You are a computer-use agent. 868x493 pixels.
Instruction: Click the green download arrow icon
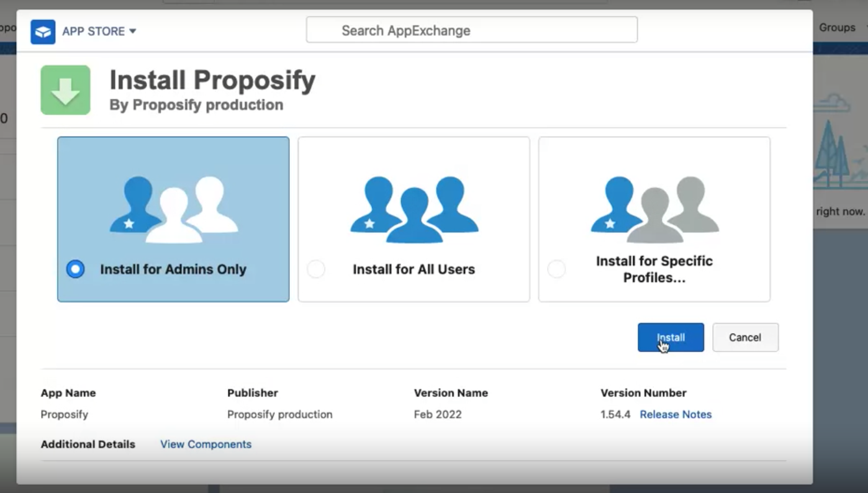coord(66,90)
